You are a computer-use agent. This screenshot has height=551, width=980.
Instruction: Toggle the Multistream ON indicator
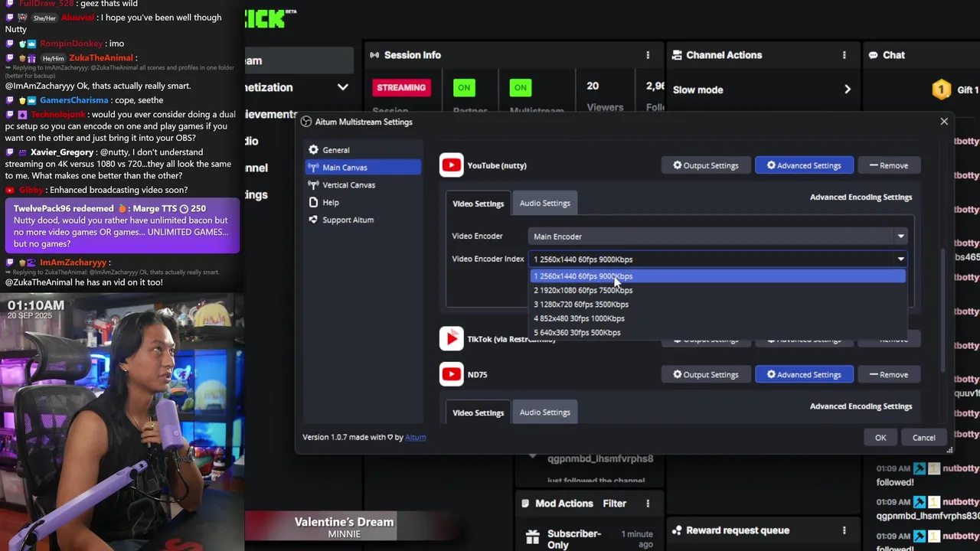point(521,87)
